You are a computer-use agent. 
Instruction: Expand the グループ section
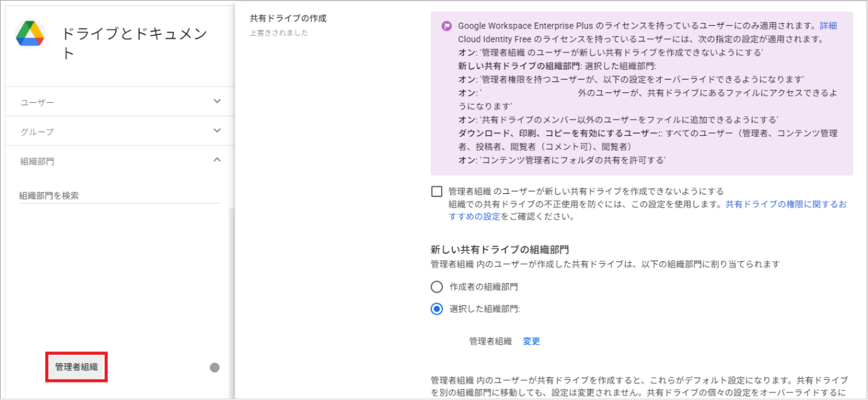point(120,131)
